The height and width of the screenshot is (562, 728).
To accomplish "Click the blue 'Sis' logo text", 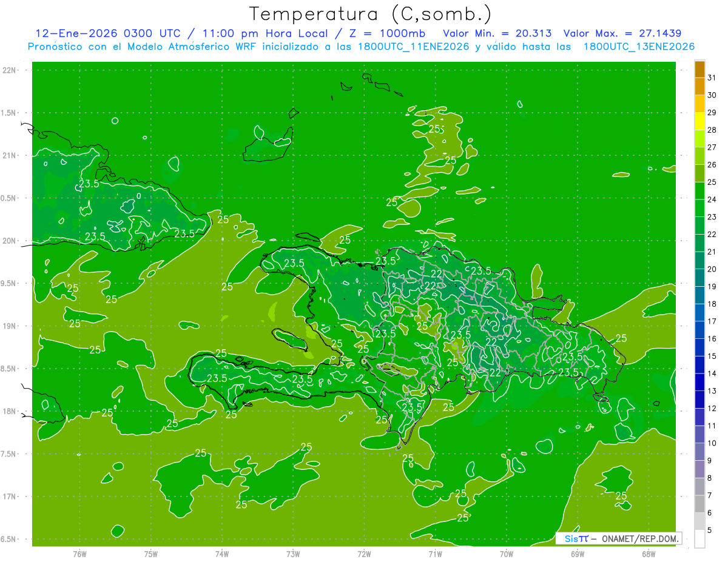I will coord(571,538).
